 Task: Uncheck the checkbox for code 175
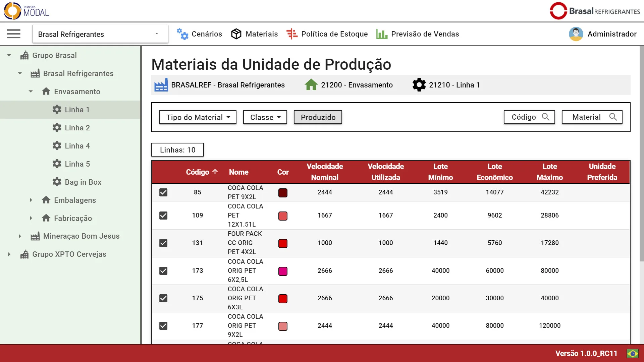tap(163, 298)
